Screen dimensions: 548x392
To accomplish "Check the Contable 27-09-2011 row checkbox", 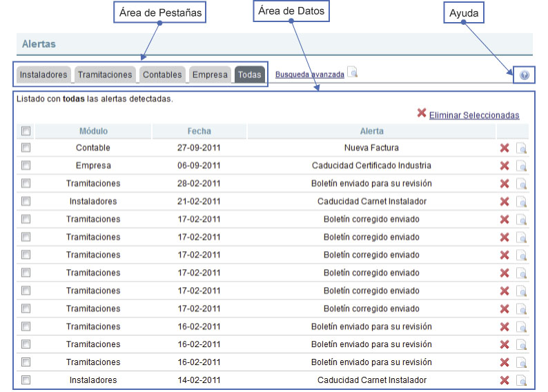I will click(x=26, y=148).
